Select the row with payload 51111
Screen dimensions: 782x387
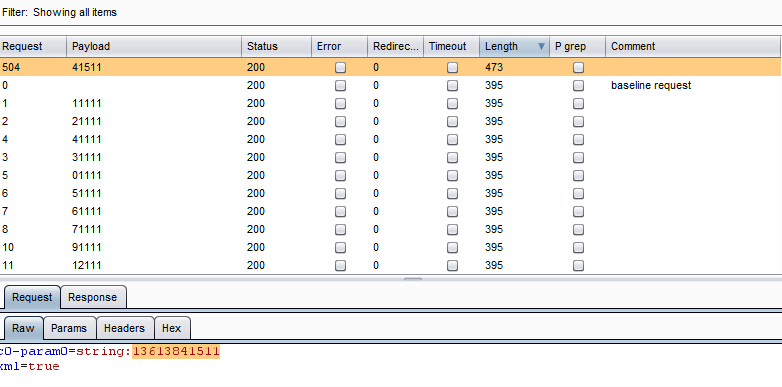click(x=390, y=193)
